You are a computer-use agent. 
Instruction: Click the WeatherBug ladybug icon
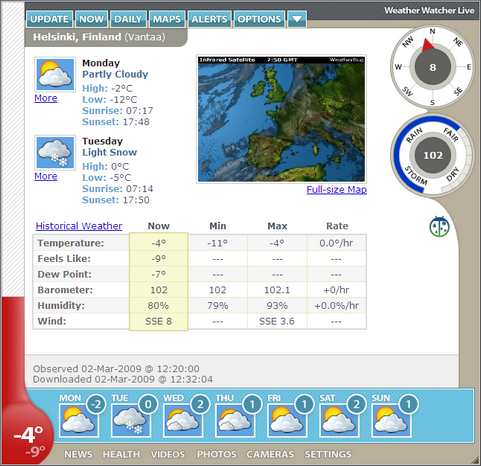(x=439, y=227)
